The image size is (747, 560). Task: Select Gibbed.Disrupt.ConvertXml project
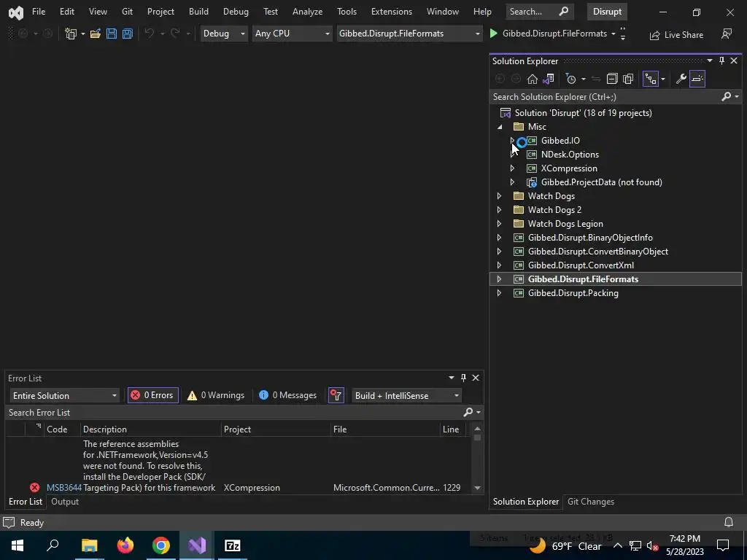(581, 265)
